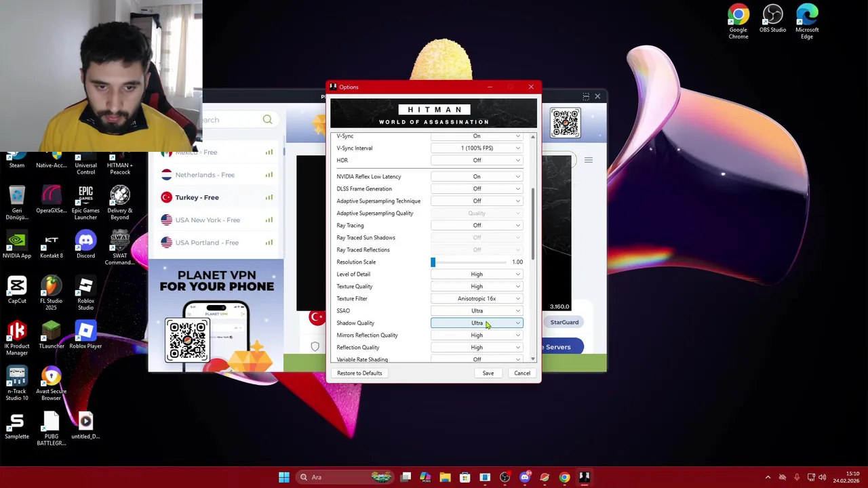Image resolution: width=868 pixels, height=488 pixels.
Task: Open the hamburger menu in Planet VPN
Action: coord(589,160)
